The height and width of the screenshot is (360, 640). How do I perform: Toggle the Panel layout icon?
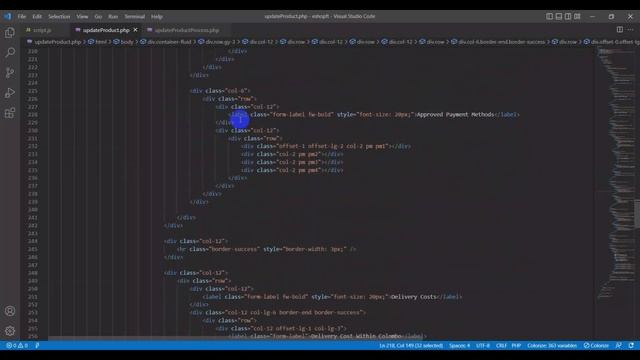559,16
